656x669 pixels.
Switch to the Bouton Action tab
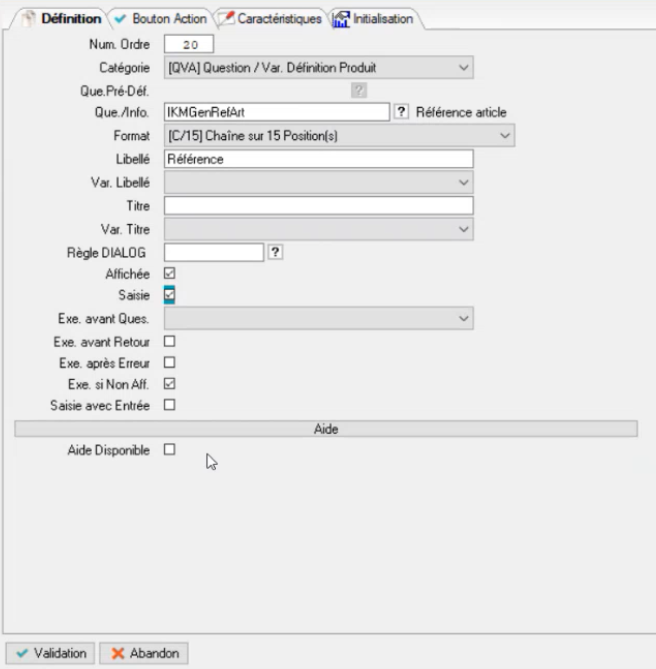(x=160, y=19)
